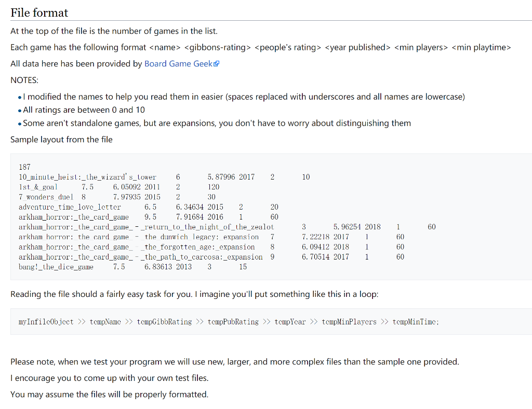This screenshot has height=409, width=532.
Task: Click the 'Sample layout from the file' text
Action: [61, 140]
